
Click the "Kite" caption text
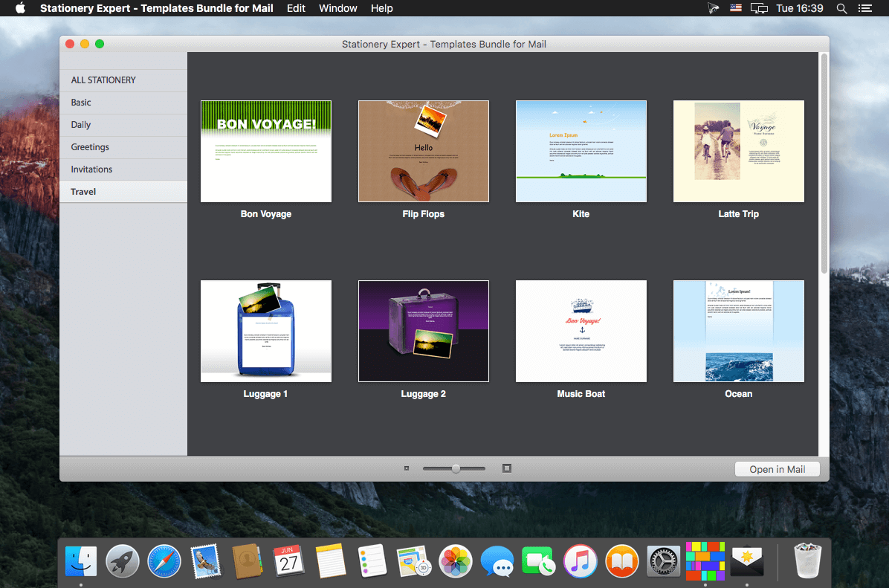pos(581,214)
